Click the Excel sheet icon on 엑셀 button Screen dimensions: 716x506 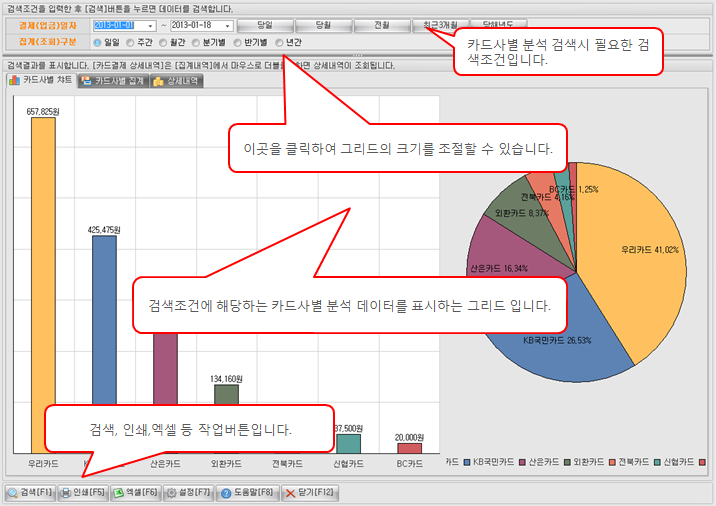coord(119,493)
